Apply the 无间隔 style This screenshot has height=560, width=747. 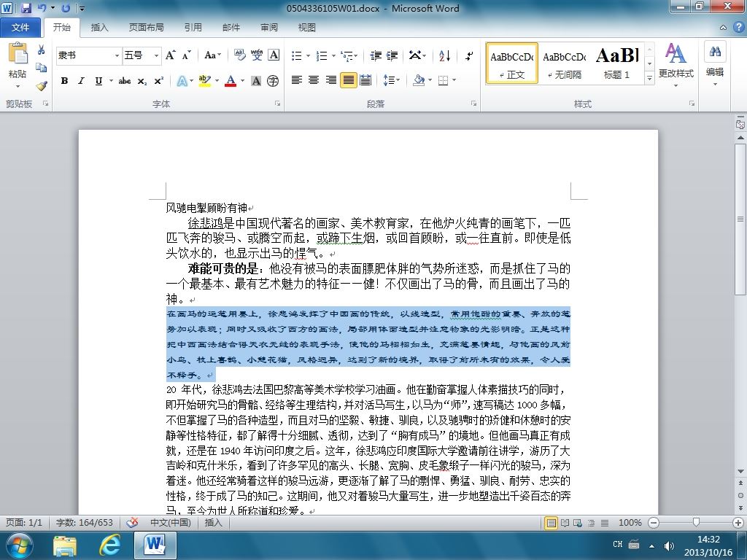click(x=565, y=63)
